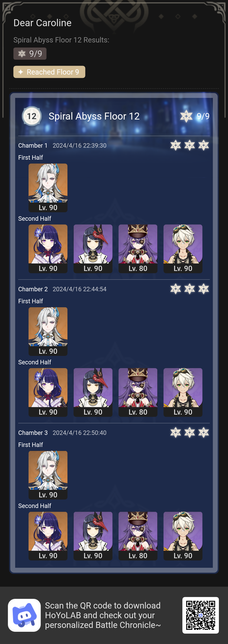Click the Chamber 2 timestamp label
Image resolution: width=228 pixels, height=644 pixels.
80,289
